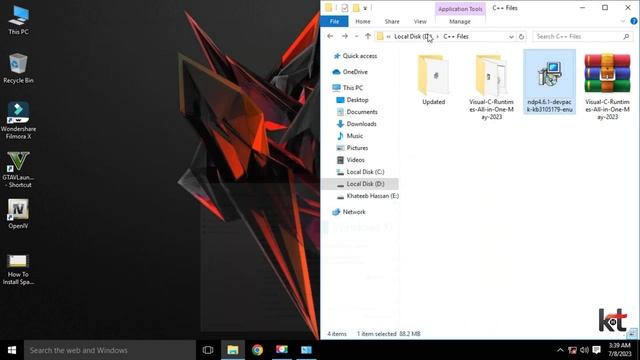
Task: Select the Visual-C-Runtimes-All-in-One folder
Action: [x=491, y=87]
